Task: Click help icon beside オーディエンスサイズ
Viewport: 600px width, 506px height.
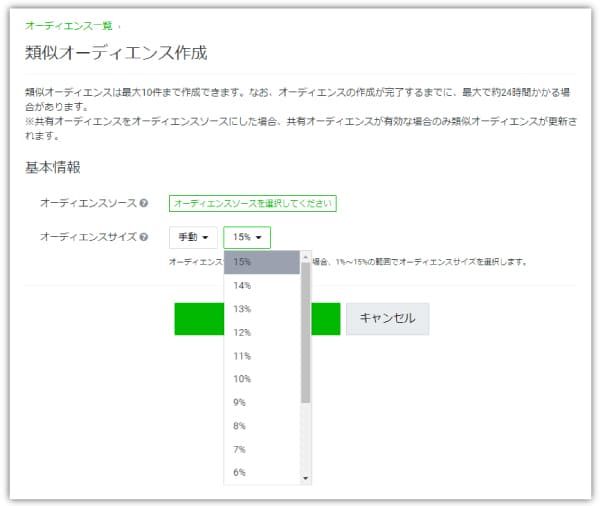Action: (x=143, y=237)
